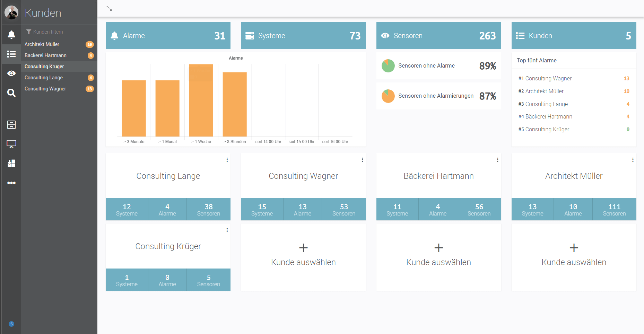Open options menu on Bäckerei Hartmann card
The height and width of the screenshot is (334, 644).
pos(497,160)
